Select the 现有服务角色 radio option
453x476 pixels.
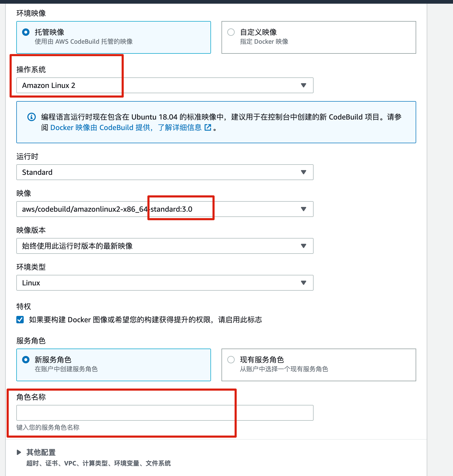(x=231, y=360)
